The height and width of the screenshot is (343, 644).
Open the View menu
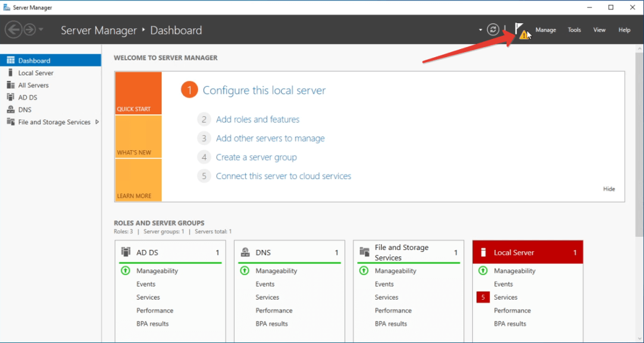pos(599,30)
